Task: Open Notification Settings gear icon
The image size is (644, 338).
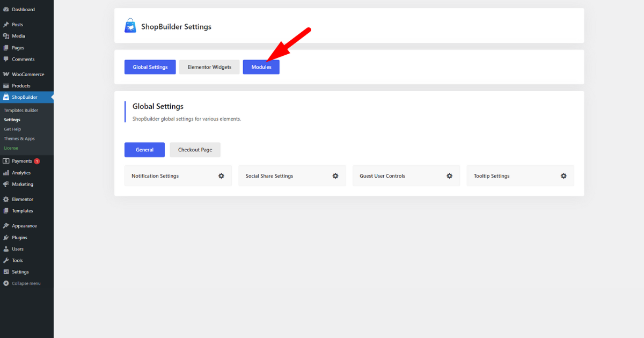Action: pos(221,176)
